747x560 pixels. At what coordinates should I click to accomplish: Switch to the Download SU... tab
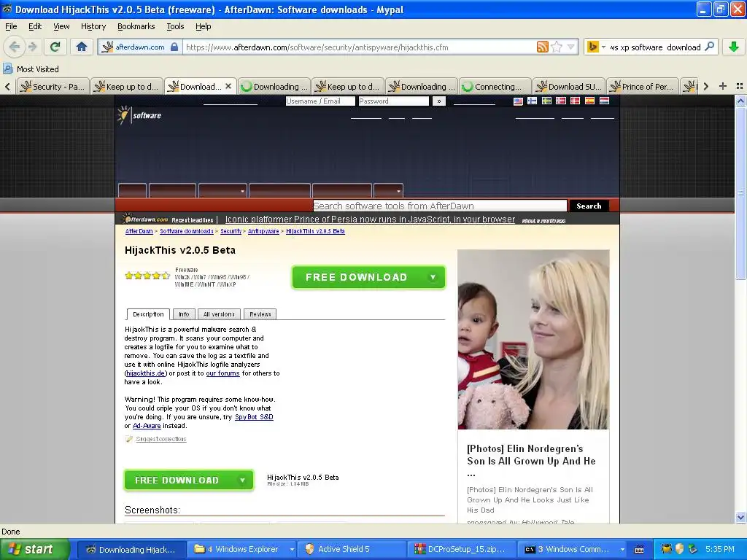(x=569, y=86)
